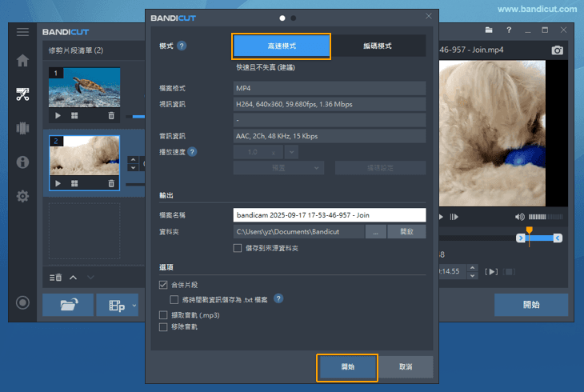Viewport: 584px width, 392px height.
Task: Select the turtle thumbnail of segment 1
Action: (x=85, y=87)
